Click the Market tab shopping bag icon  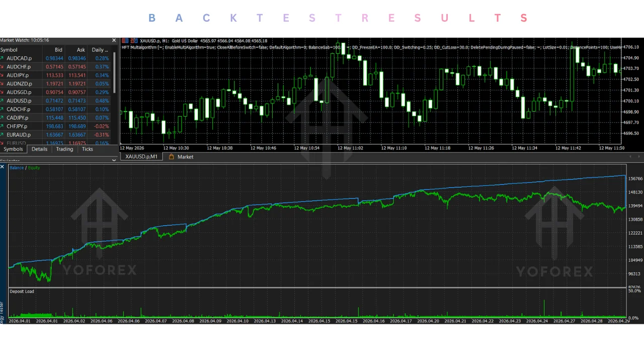[x=172, y=157]
